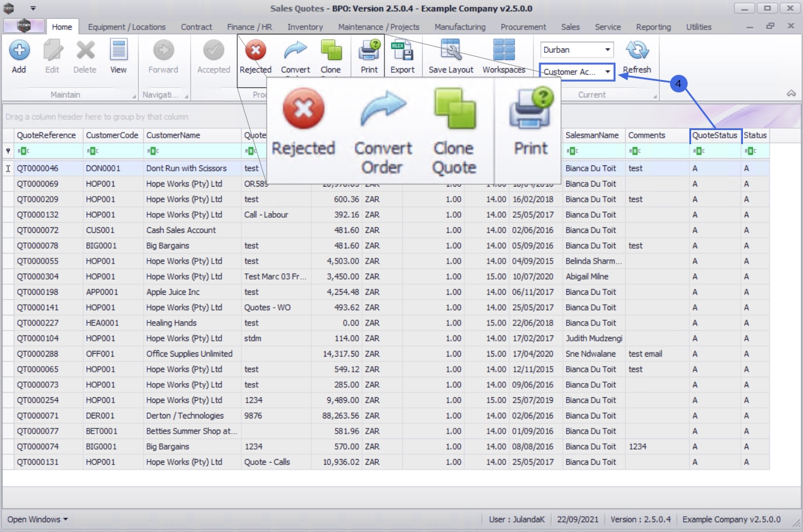Export the grid using the Export icon
This screenshot has width=803, height=532.
click(x=403, y=51)
